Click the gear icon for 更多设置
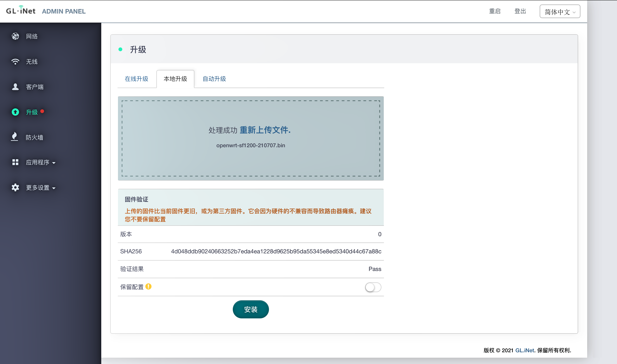This screenshot has height=364, width=617. click(15, 187)
